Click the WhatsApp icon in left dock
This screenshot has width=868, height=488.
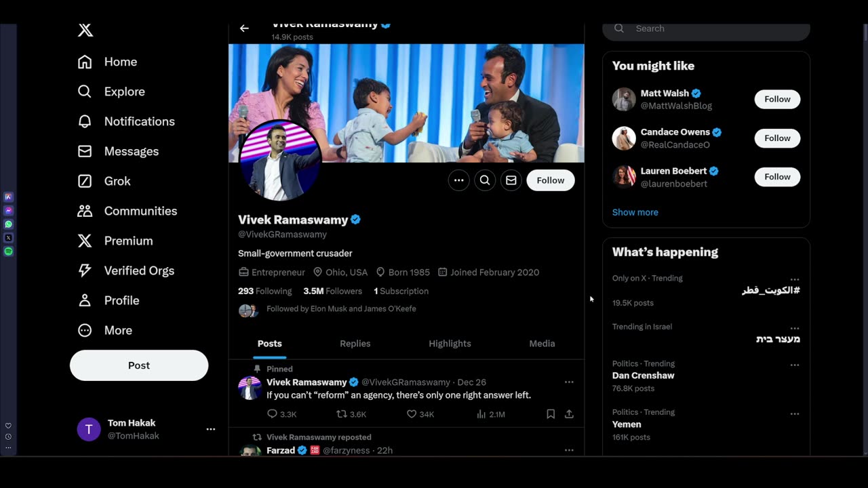click(x=8, y=224)
